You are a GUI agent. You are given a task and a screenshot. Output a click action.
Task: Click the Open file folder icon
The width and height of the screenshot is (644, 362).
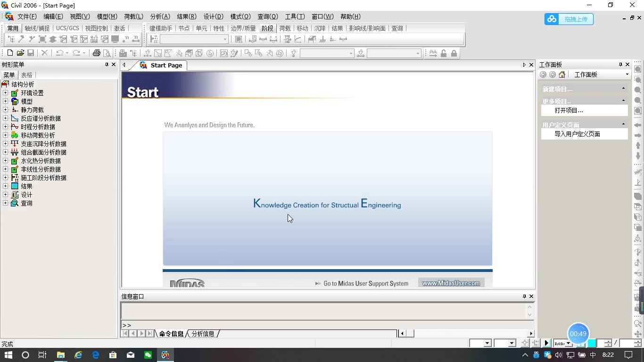[x=20, y=53]
